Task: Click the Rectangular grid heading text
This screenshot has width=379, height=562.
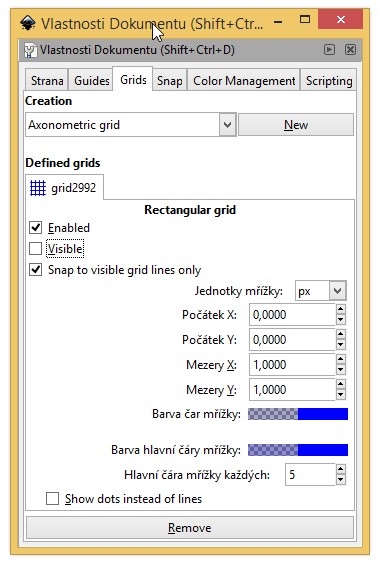Action: click(190, 210)
